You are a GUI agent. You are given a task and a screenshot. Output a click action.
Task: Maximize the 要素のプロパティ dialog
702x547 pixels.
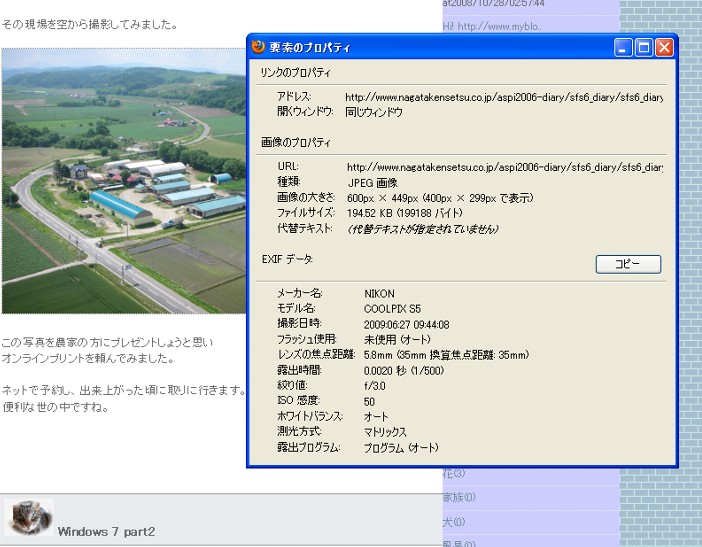tap(644, 47)
